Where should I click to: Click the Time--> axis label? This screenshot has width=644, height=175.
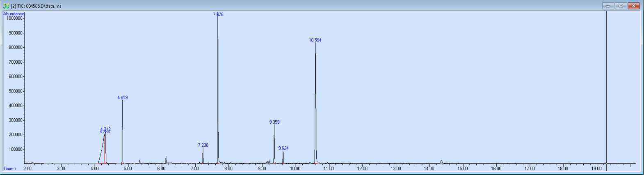10,168
